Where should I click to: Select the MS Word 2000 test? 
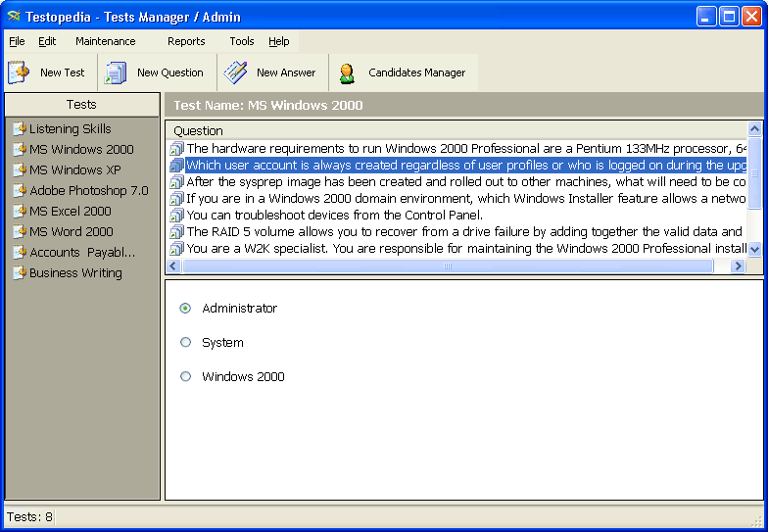(x=71, y=231)
